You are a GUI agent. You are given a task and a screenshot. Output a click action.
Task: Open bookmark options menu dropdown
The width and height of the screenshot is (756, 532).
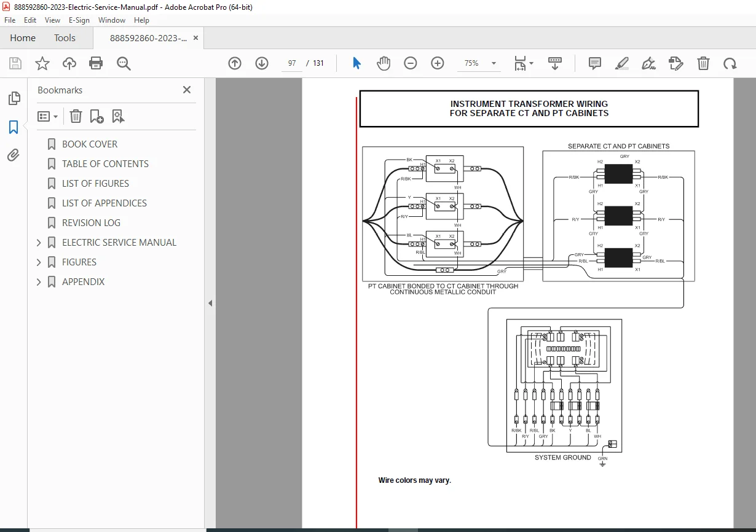click(x=47, y=116)
